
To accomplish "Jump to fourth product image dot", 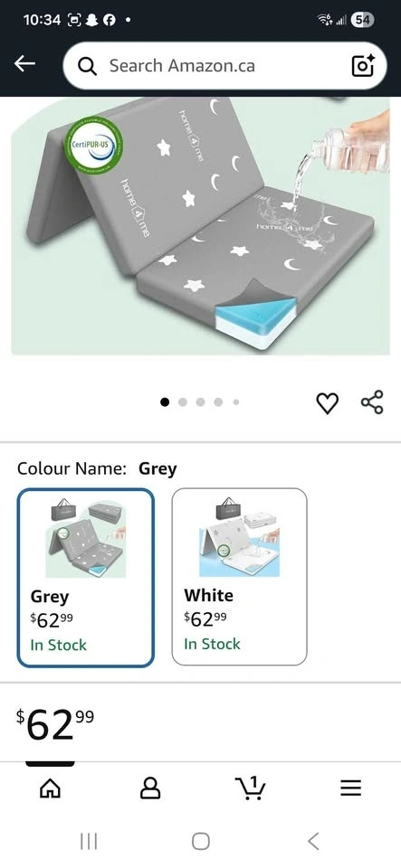I will coord(218,402).
